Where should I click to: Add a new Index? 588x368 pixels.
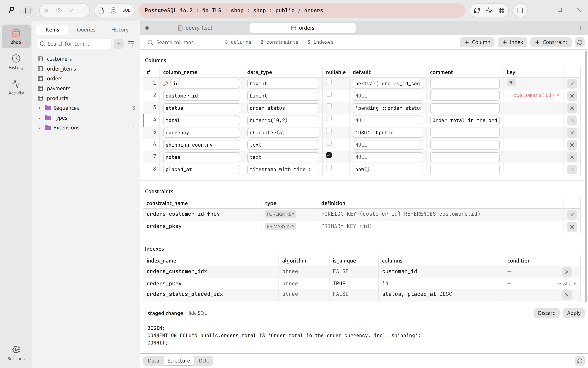tap(512, 42)
